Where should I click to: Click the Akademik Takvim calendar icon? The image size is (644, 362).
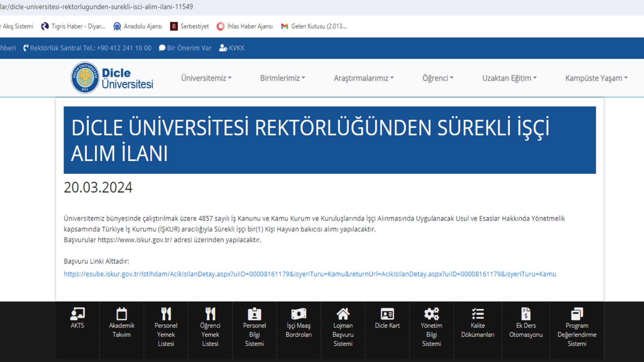coord(121,314)
